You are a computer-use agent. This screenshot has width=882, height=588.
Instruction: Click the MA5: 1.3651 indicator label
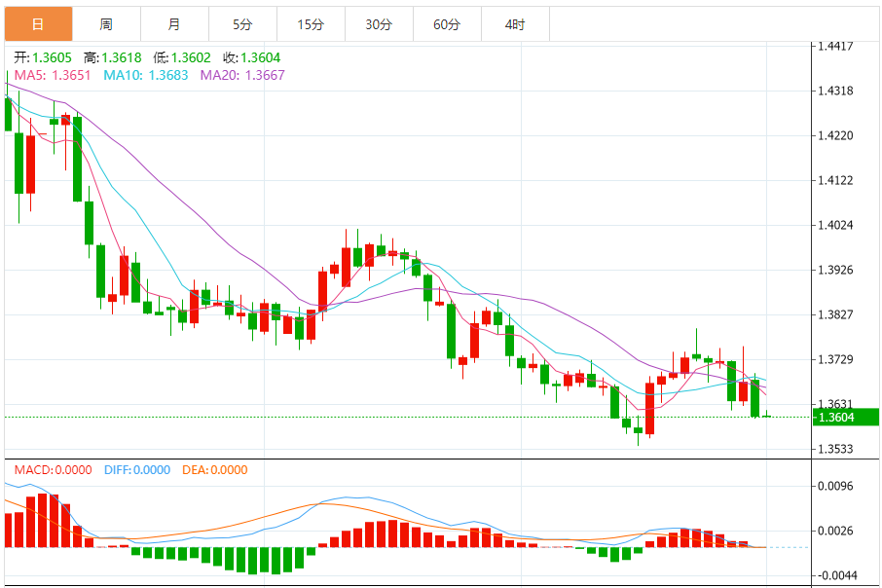pos(53,75)
